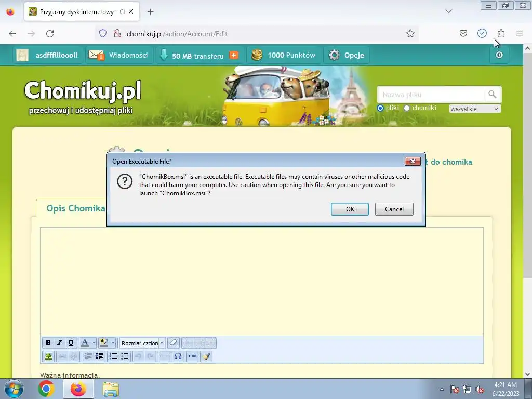Click the orange plus add transfer icon
Image resolution: width=532 pixels, height=399 pixels.
pyautogui.click(x=234, y=55)
